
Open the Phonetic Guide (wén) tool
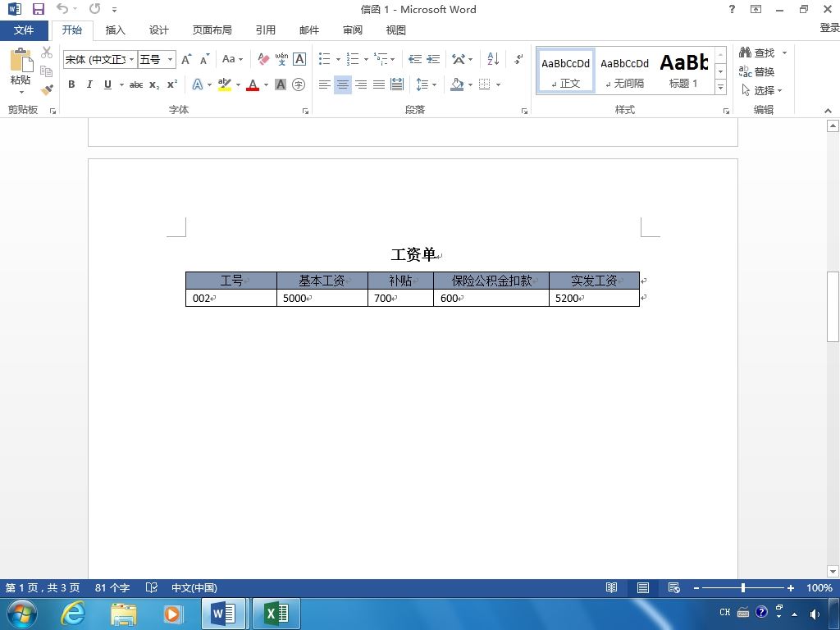tap(282, 59)
